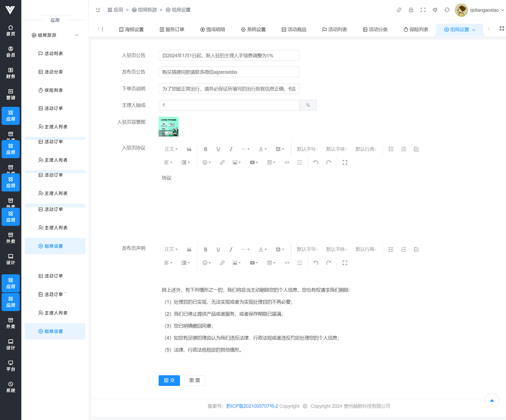Screen dimensions: 506x420
Task: Open 默认字体 dropdown in 发布页声明 editor
Action: coord(336,250)
